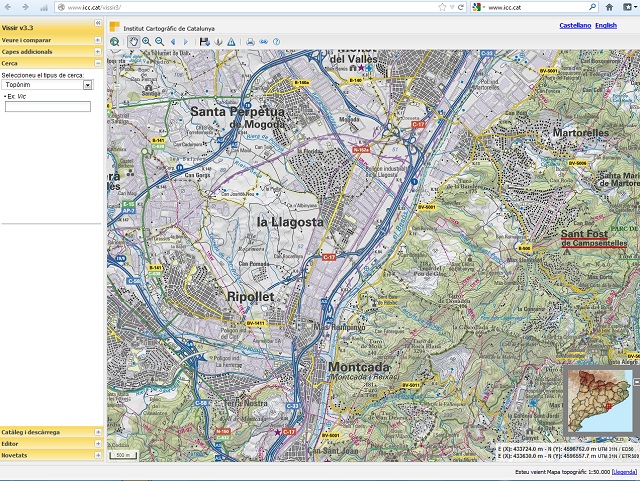Go to previous map view arrow
Image resolution: width=640 pixels, height=481 pixels.
pyautogui.click(x=173, y=42)
